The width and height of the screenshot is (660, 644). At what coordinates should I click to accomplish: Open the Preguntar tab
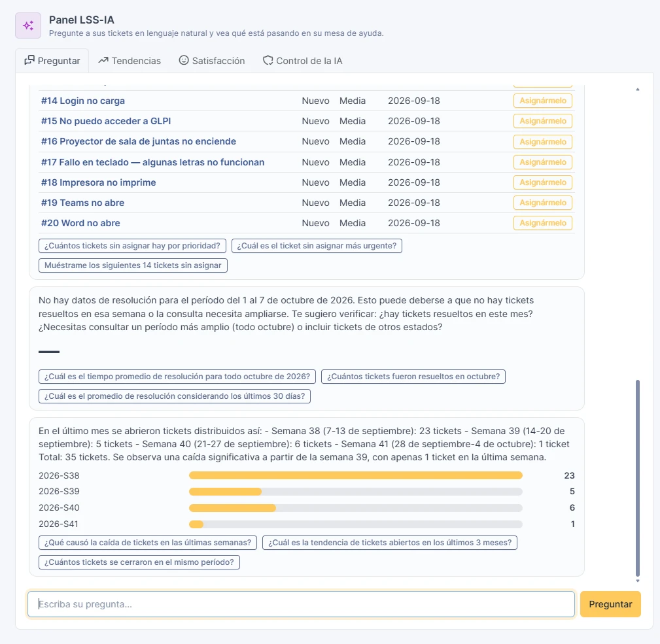click(x=52, y=61)
